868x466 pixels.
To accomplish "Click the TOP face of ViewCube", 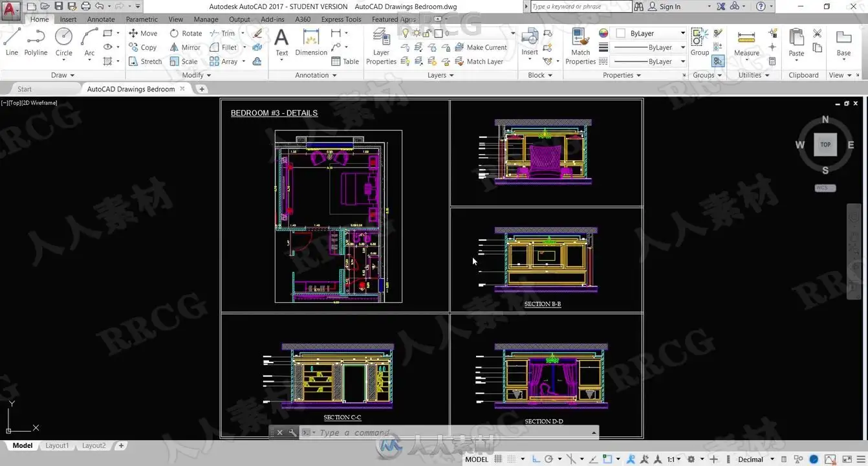I will (x=825, y=144).
